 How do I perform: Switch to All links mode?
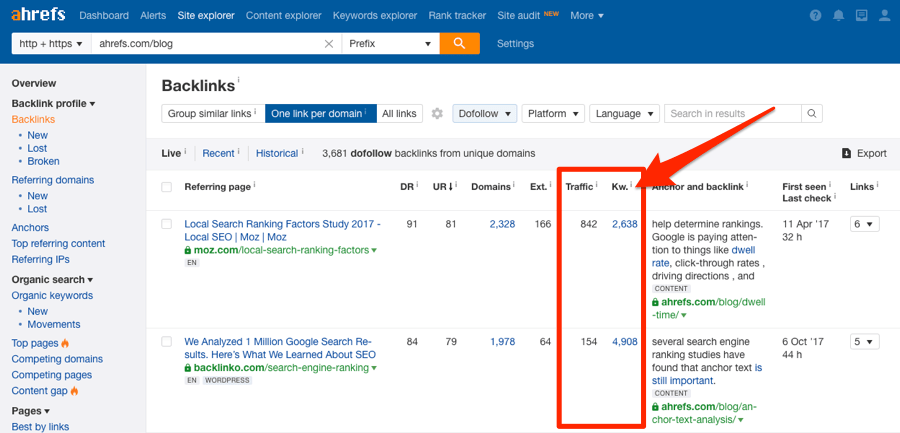coord(399,114)
